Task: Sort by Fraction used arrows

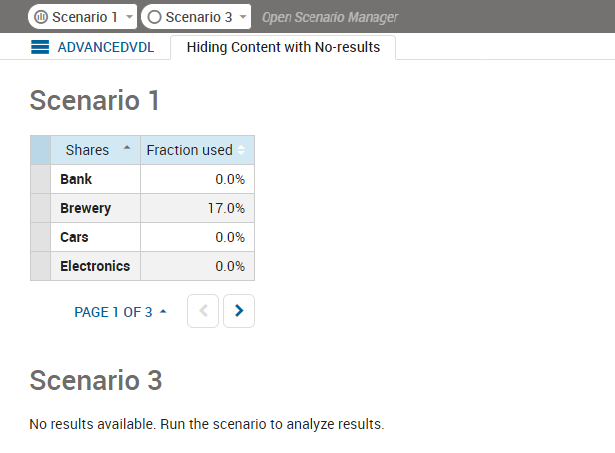Action: [241, 150]
